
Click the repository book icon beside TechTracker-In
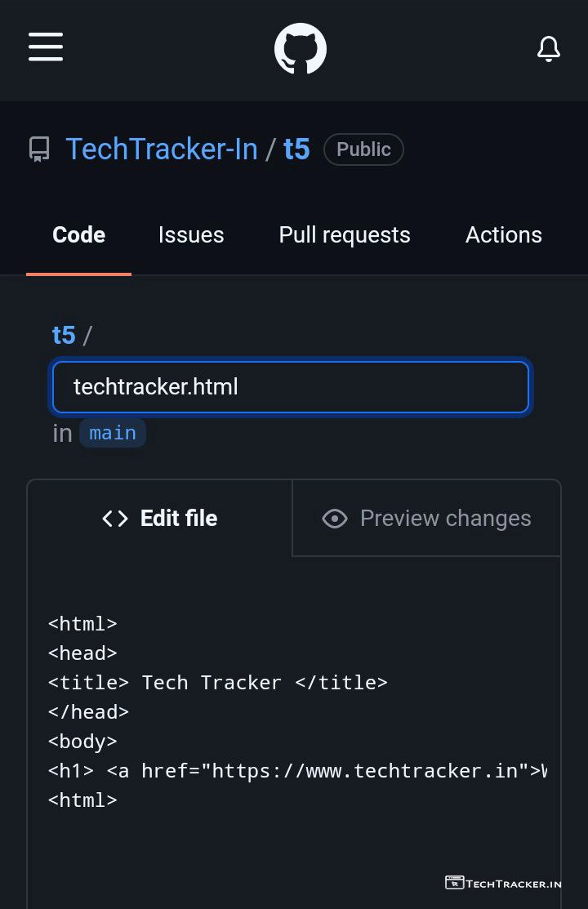point(39,149)
